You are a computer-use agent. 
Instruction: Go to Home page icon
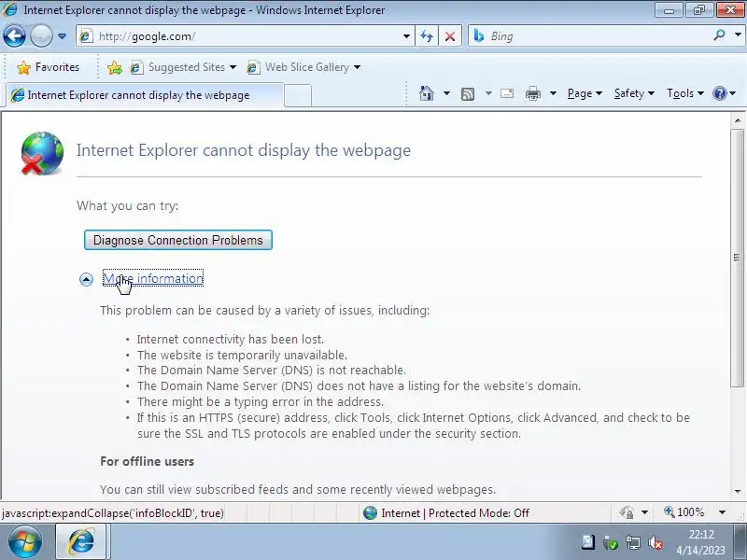pos(427,93)
